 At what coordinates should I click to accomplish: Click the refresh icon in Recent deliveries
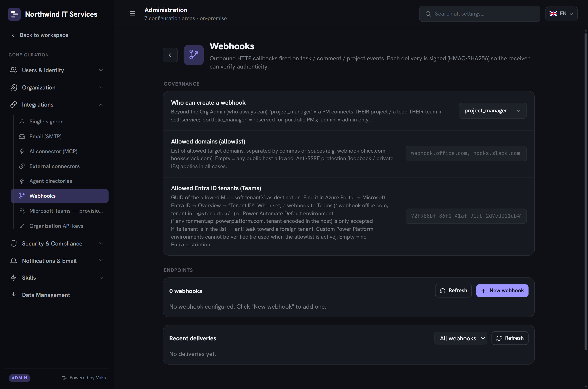pyautogui.click(x=499, y=338)
